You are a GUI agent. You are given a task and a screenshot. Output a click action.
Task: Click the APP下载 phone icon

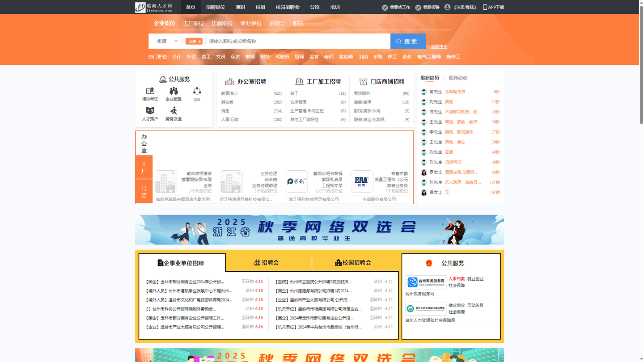click(x=485, y=7)
